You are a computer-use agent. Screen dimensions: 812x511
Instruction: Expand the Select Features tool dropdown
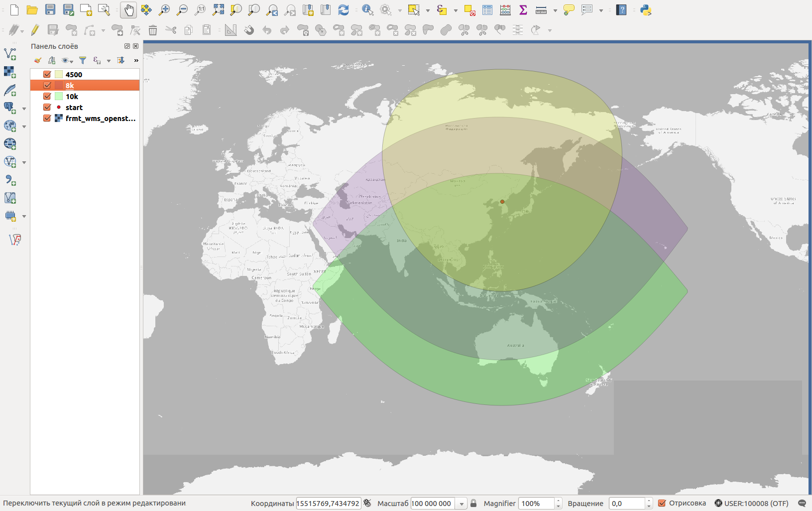coord(427,10)
